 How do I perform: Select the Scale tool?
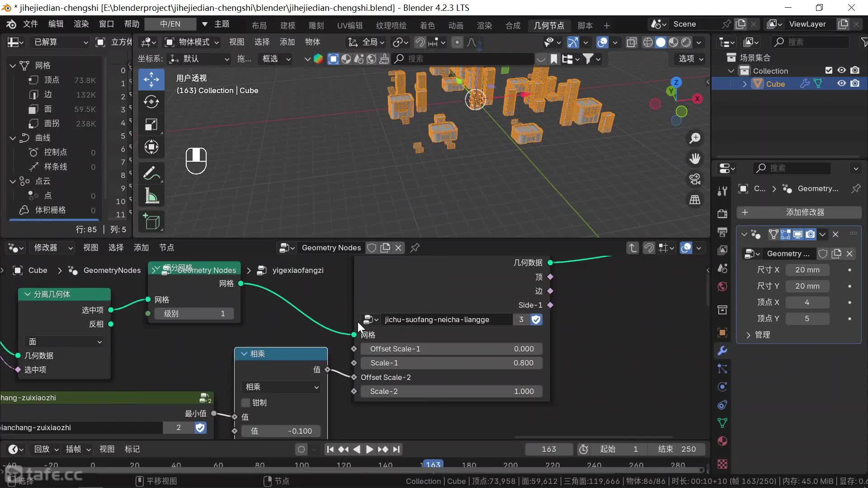pos(151,124)
